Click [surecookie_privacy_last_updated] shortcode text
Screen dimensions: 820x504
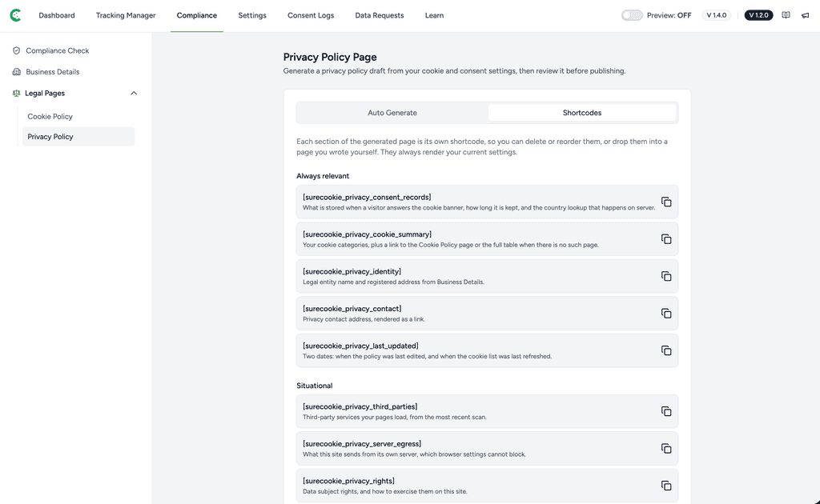pyautogui.click(x=360, y=346)
